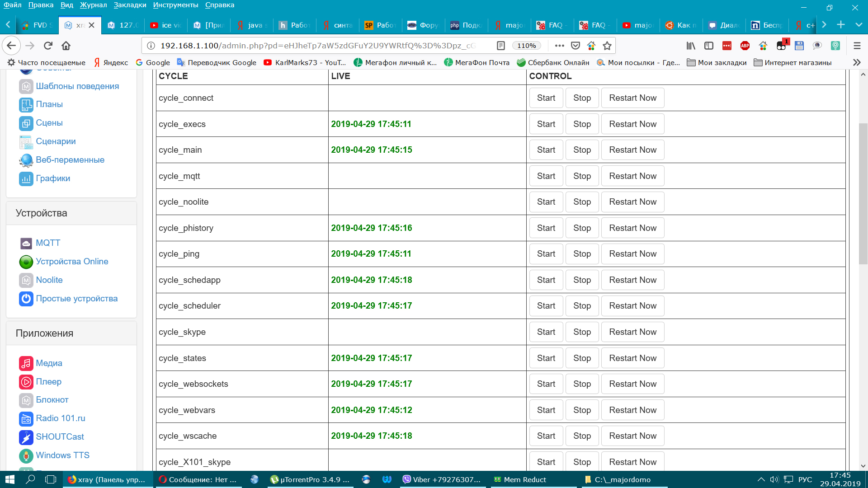
Task: Open Устройства Online green icon
Action: [26, 262]
